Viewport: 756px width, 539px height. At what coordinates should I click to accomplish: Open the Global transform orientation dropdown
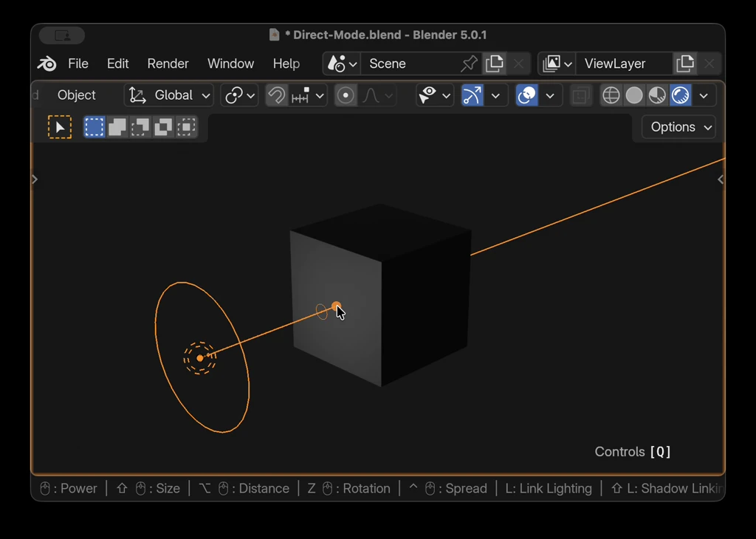click(x=169, y=95)
